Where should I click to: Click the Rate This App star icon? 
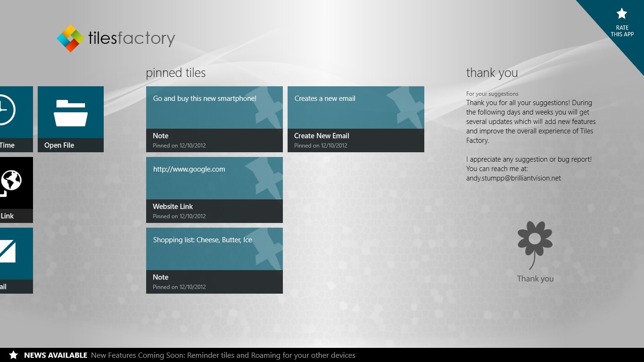(x=622, y=14)
